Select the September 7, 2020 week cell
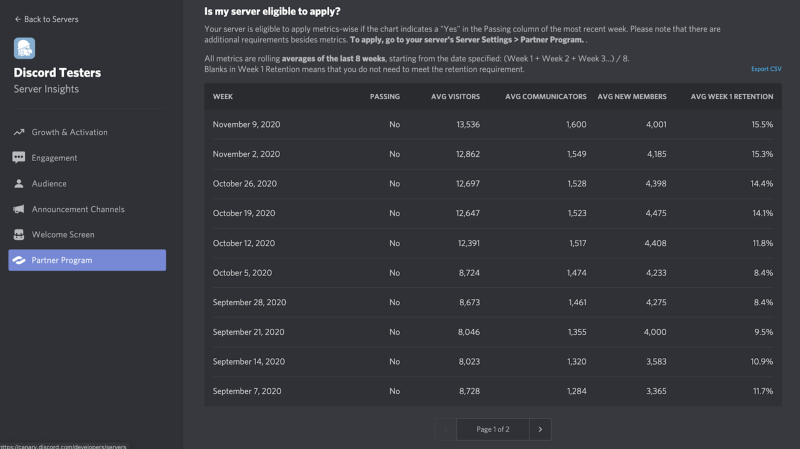The width and height of the screenshot is (800, 449). click(x=247, y=391)
